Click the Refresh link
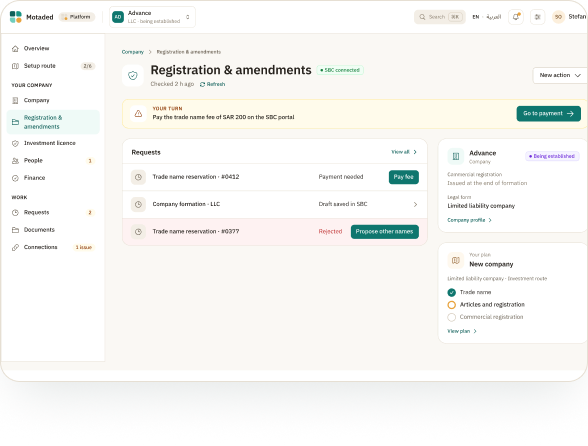This screenshot has width=588, height=446. click(x=212, y=84)
